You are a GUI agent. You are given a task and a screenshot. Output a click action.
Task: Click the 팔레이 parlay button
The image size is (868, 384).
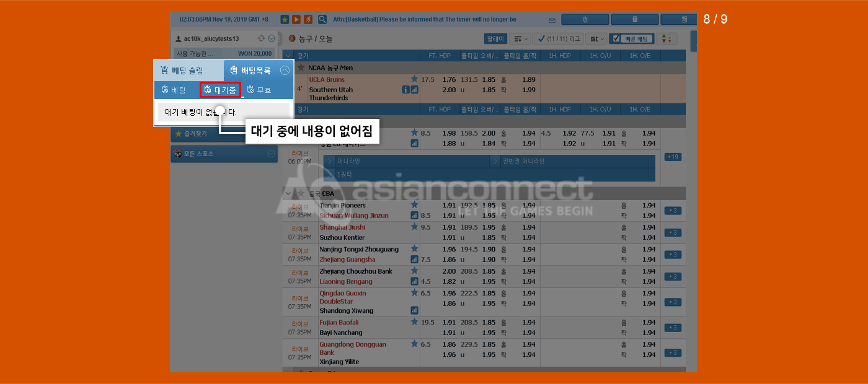496,38
